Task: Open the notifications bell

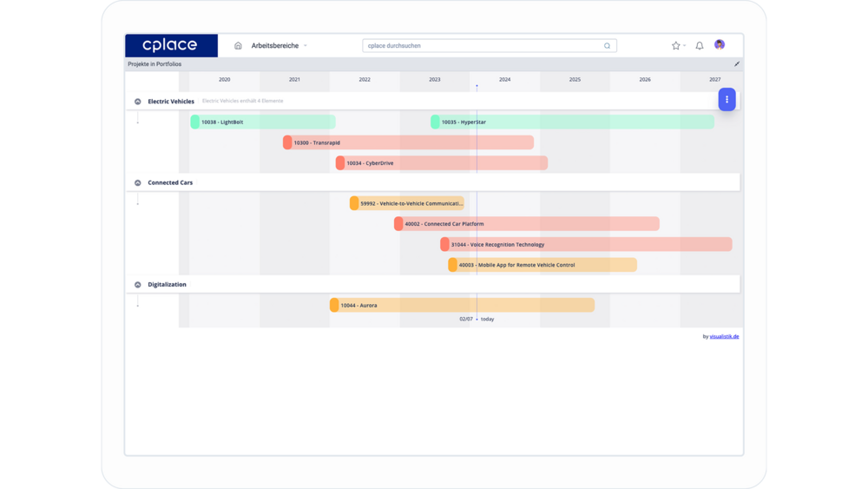Action: pos(700,46)
